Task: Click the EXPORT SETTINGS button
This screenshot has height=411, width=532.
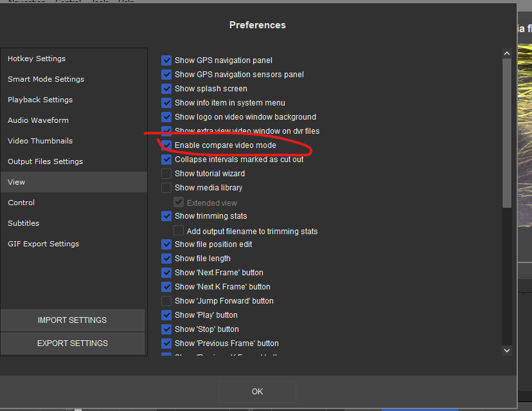Action: [73, 343]
